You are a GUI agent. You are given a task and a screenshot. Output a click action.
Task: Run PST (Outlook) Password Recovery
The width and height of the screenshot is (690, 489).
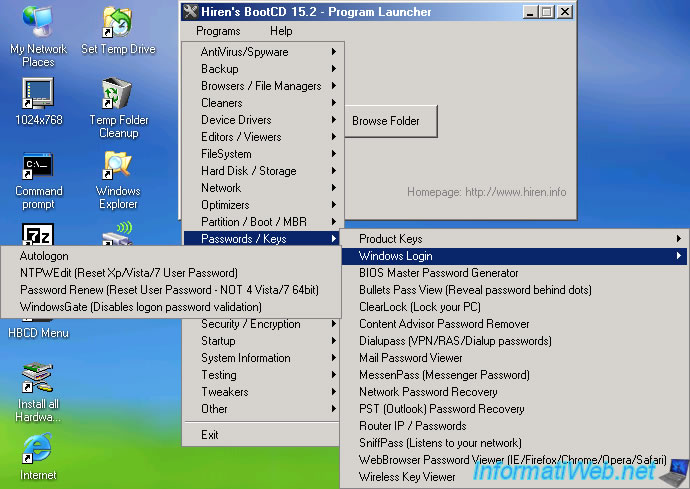(x=514, y=409)
